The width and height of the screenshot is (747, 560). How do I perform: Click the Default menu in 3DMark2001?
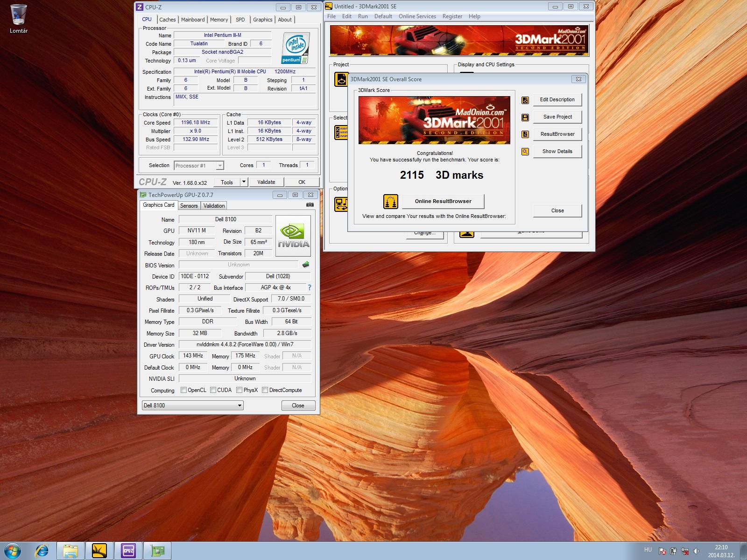coord(383,16)
